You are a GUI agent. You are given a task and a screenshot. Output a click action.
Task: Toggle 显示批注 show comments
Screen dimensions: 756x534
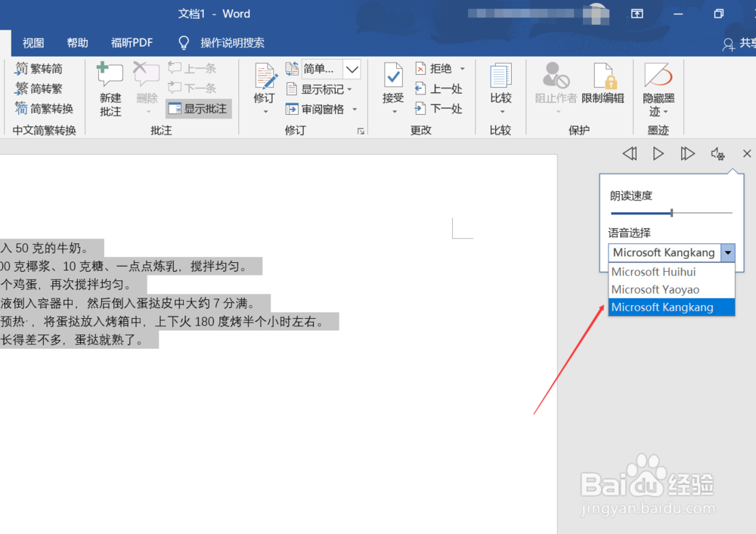click(x=198, y=109)
